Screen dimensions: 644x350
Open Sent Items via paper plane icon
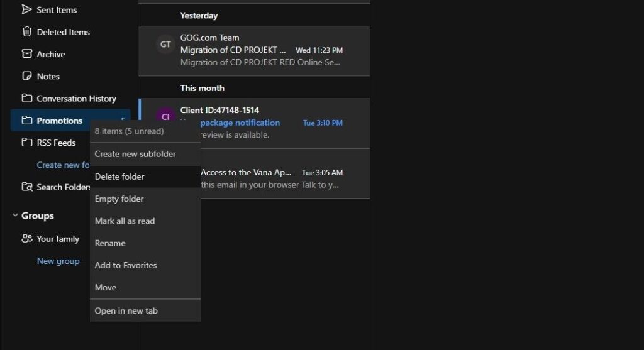(26, 9)
